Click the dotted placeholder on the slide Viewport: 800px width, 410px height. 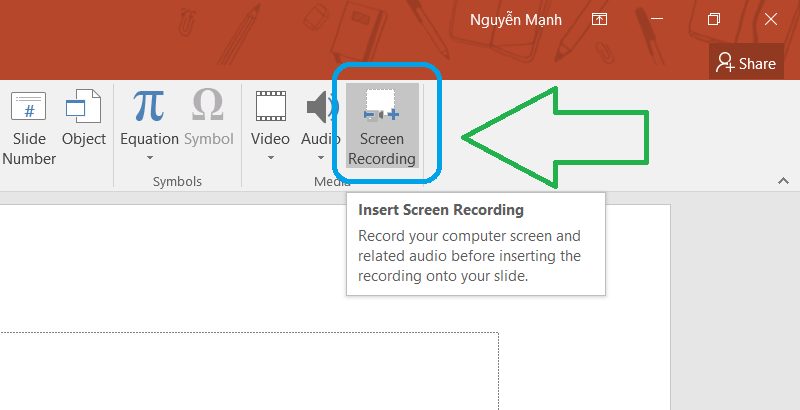[x=249, y=371]
